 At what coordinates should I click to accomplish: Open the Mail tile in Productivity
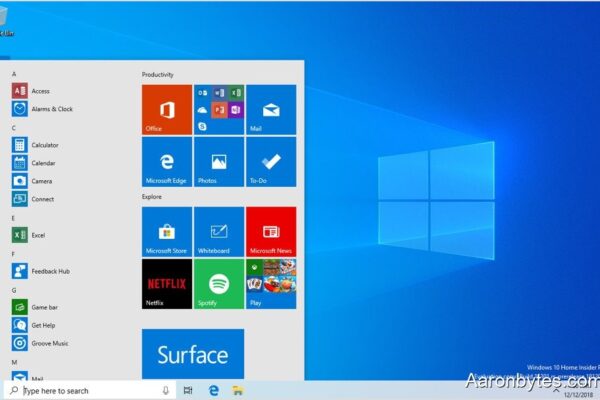(270, 109)
